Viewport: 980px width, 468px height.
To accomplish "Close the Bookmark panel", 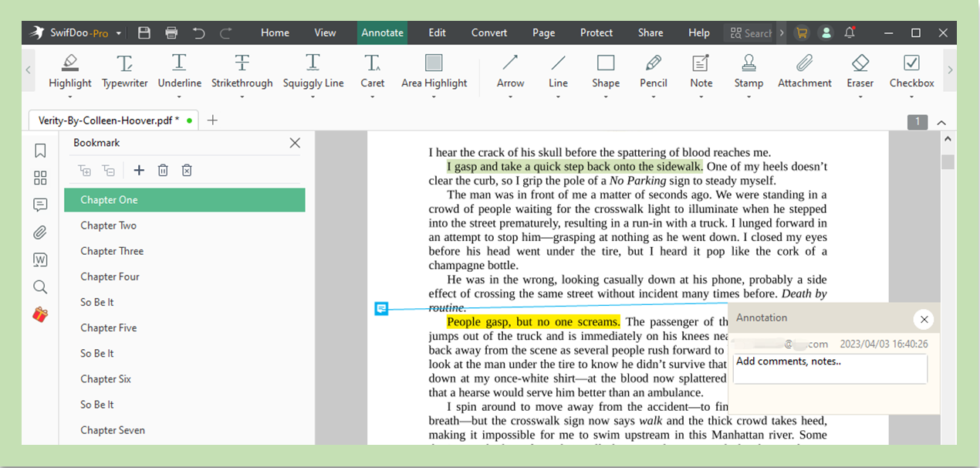I will pyautogui.click(x=295, y=143).
